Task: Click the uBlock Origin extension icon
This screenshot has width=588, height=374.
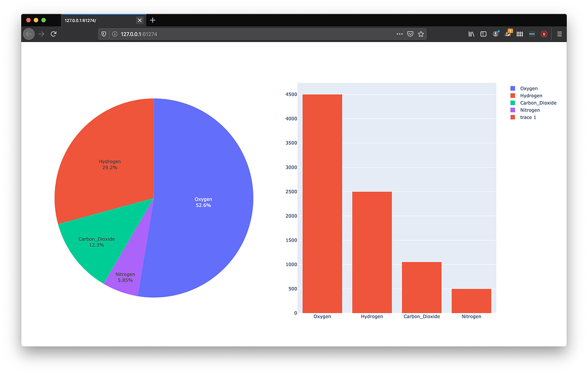Action: [x=544, y=34]
